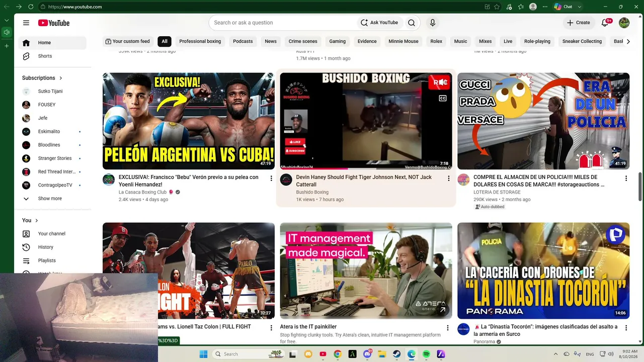This screenshot has width=644, height=362.
Task: Open the LOTERIA DE STORAGE channel avatar
Action: [463, 179]
